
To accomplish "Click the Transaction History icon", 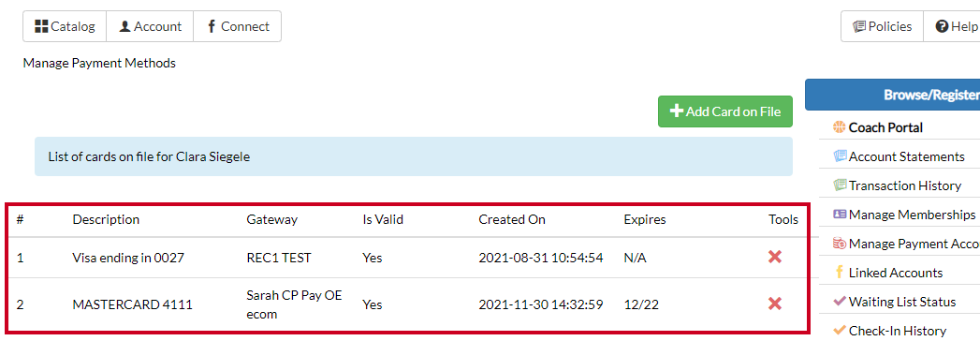I will 840,185.
